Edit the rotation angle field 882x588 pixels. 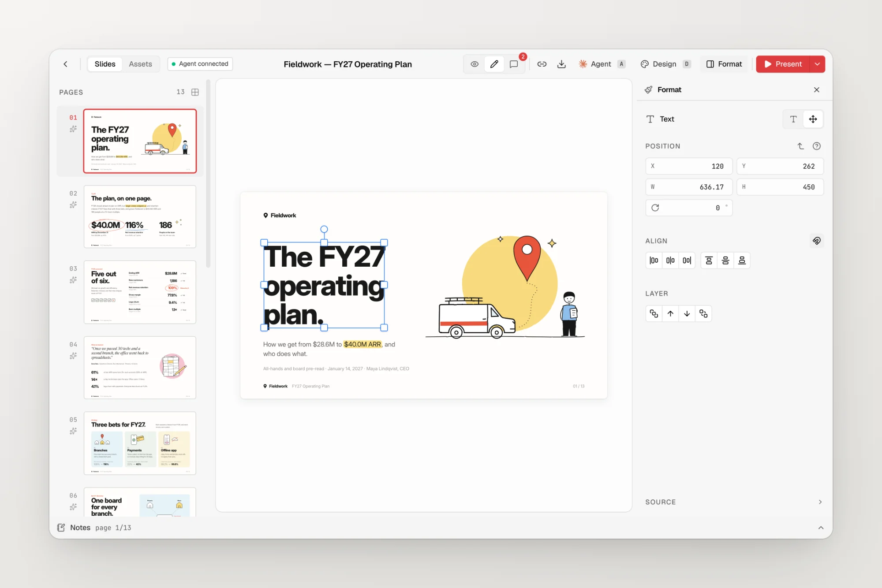point(689,208)
